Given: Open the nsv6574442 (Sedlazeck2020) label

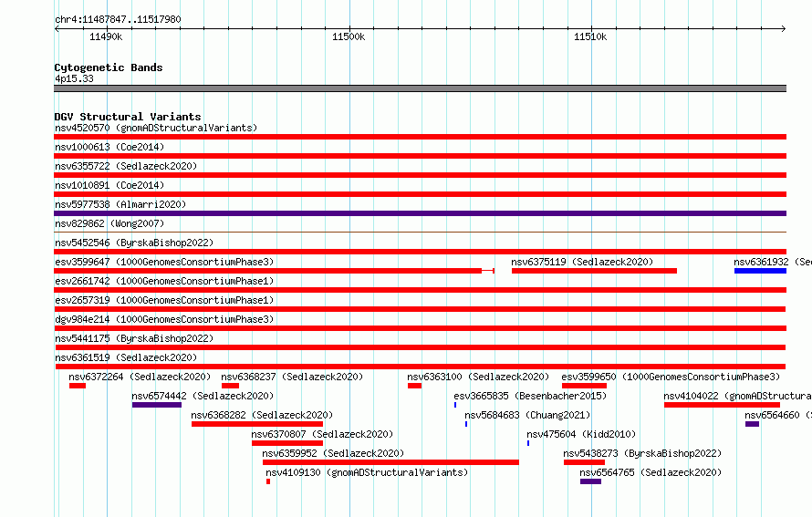Looking at the screenshot, I should tap(203, 396).
